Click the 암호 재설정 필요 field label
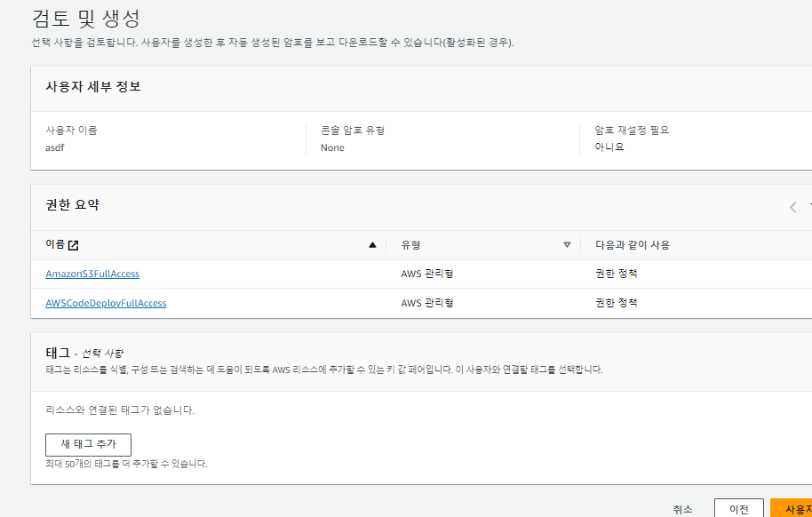The image size is (812, 517). [x=632, y=130]
